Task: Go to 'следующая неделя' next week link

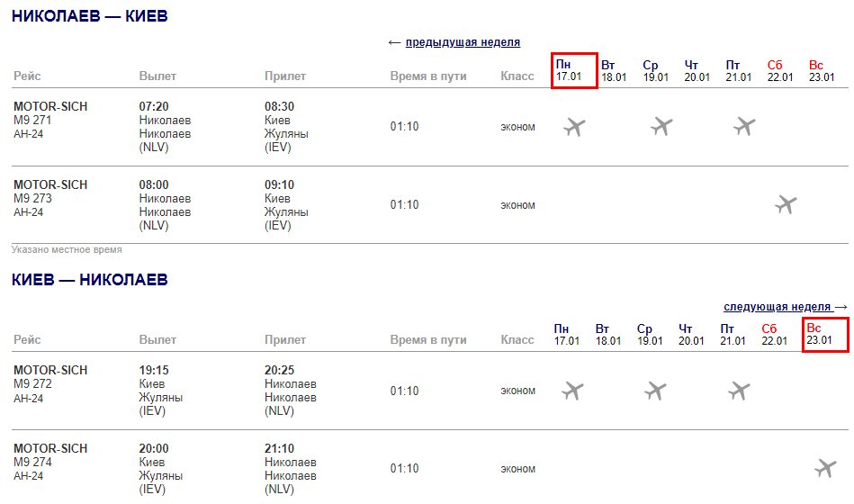Action: [x=778, y=307]
